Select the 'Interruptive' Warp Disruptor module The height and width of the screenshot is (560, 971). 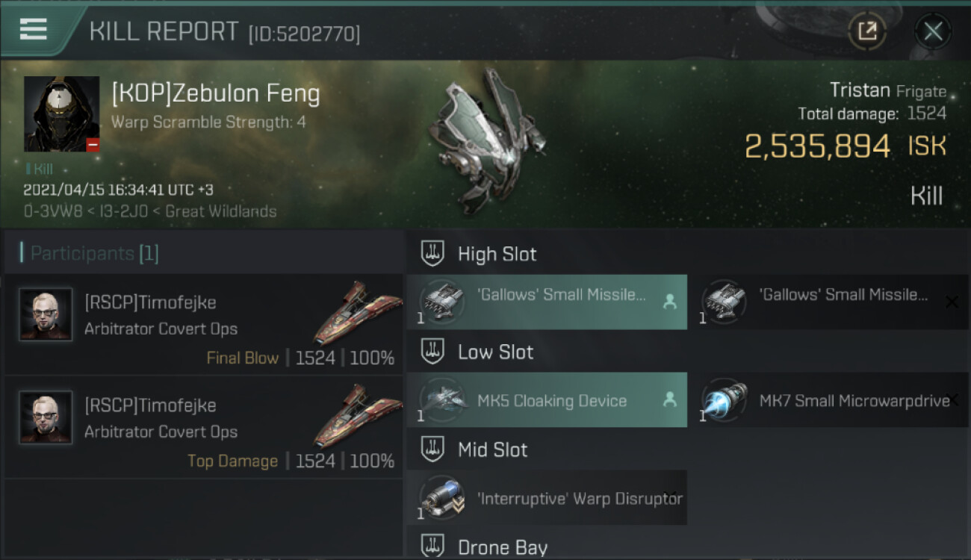point(547,497)
